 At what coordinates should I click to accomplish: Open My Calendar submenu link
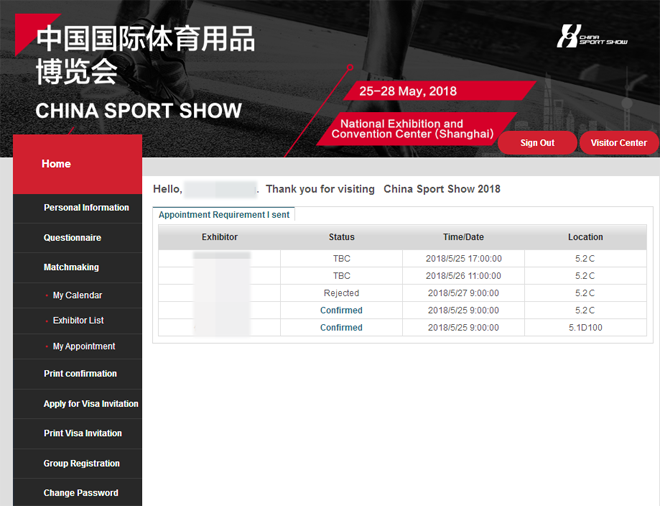(x=77, y=296)
